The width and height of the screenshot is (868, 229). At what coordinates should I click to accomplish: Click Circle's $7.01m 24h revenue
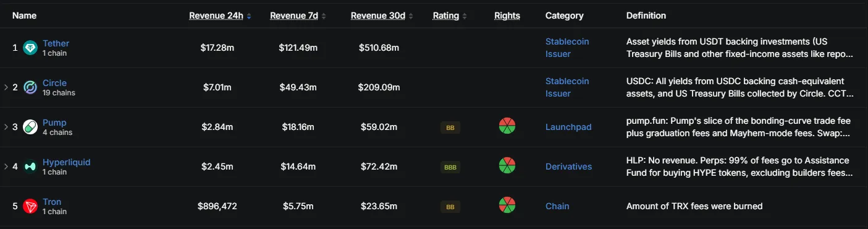point(217,87)
